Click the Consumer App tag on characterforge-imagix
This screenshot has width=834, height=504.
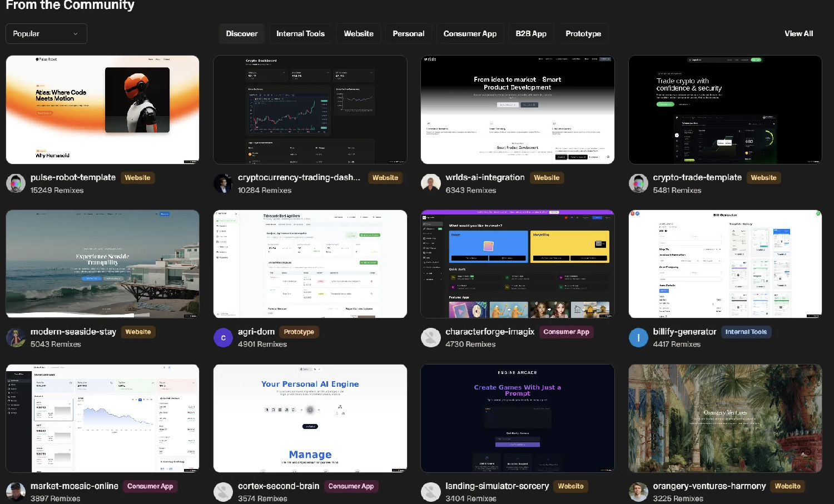coord(566,332)
